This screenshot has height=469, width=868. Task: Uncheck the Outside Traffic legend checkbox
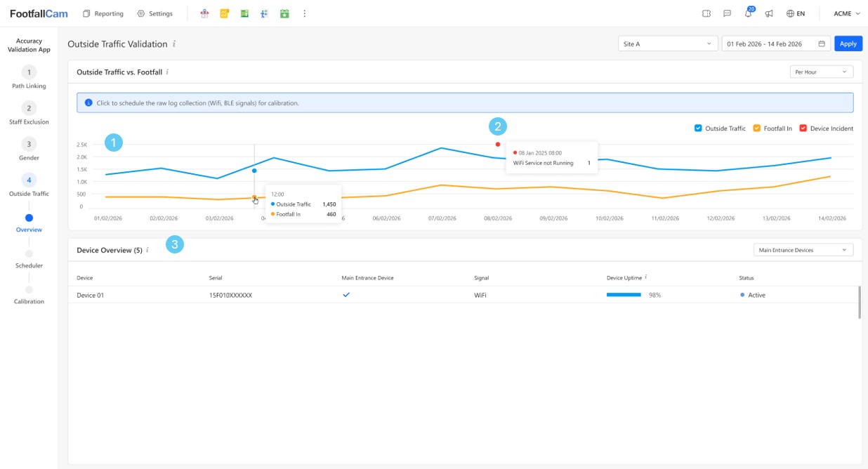(x=698, y=128)
